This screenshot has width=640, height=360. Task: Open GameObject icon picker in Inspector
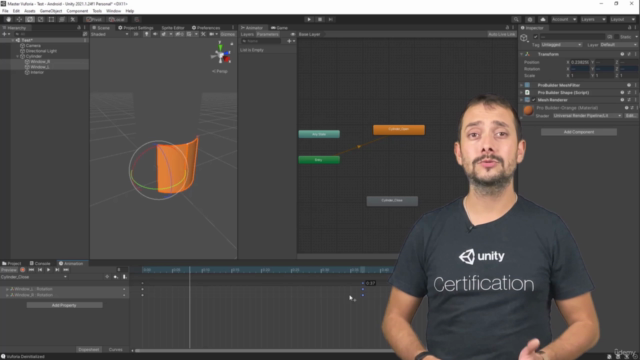coord(524,38)
